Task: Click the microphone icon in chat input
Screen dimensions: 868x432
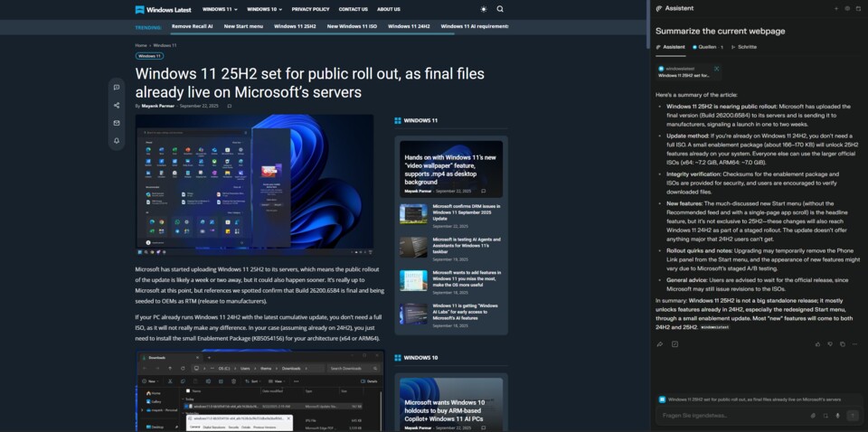Action: click(x=838, y=416)
